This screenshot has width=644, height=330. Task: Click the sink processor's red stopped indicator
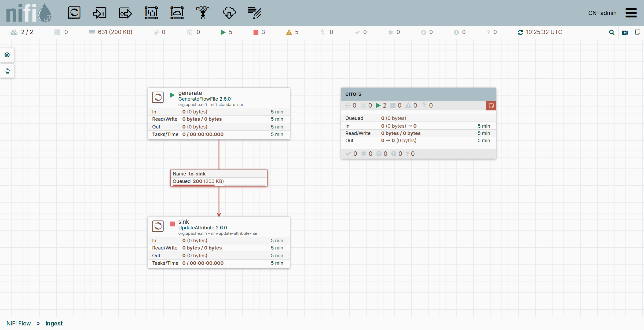pos(173,224)
